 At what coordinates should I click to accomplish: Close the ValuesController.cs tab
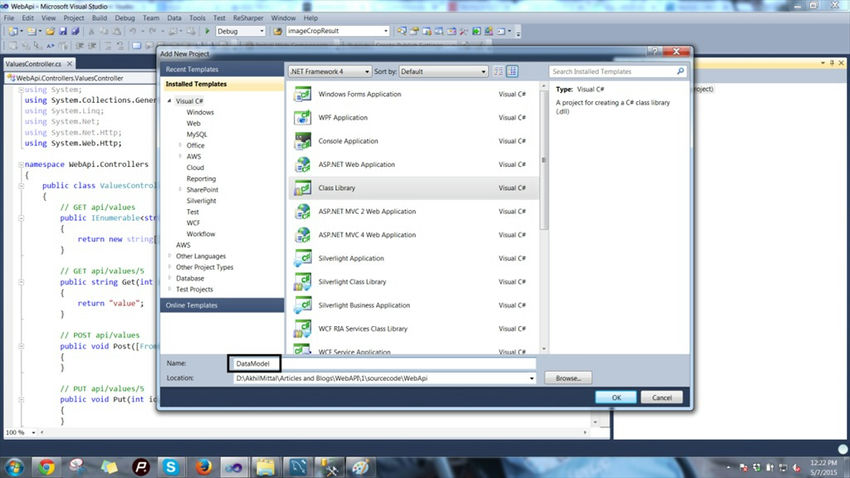(69, 64)
